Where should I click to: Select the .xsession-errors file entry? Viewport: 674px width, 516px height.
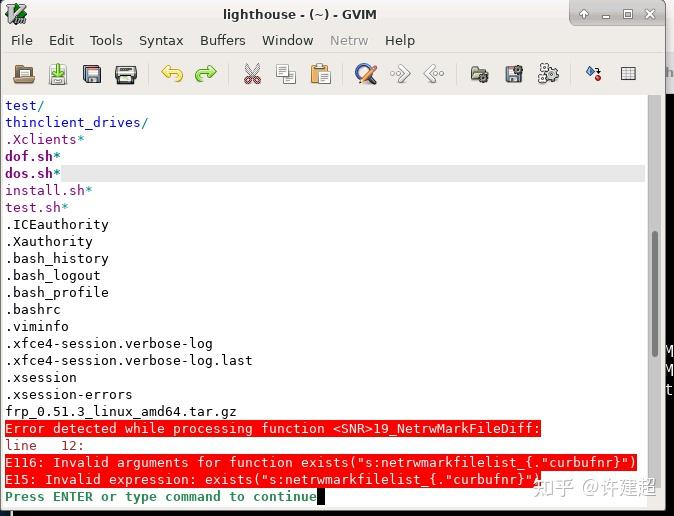click(x=69, y=394)
